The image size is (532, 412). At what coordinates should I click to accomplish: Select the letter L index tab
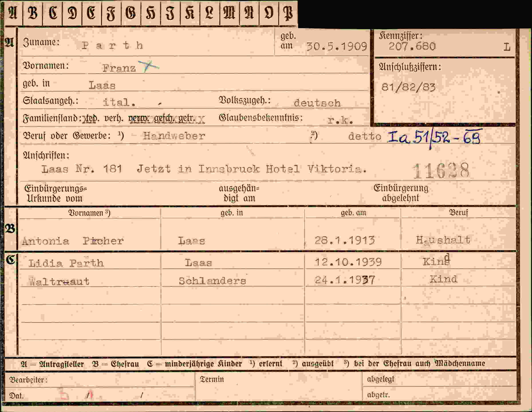coord(210,13)
